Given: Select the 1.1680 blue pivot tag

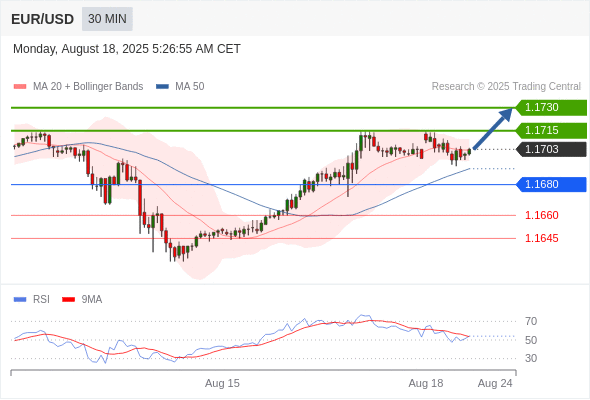Looking at the screenshot, I should tap(551, 184).
